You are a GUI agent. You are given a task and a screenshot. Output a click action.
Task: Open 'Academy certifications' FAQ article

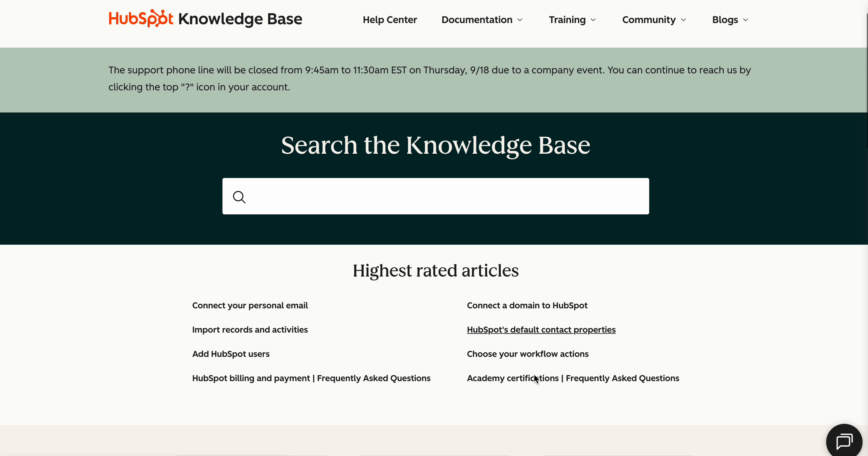click(x=573, y=378)
